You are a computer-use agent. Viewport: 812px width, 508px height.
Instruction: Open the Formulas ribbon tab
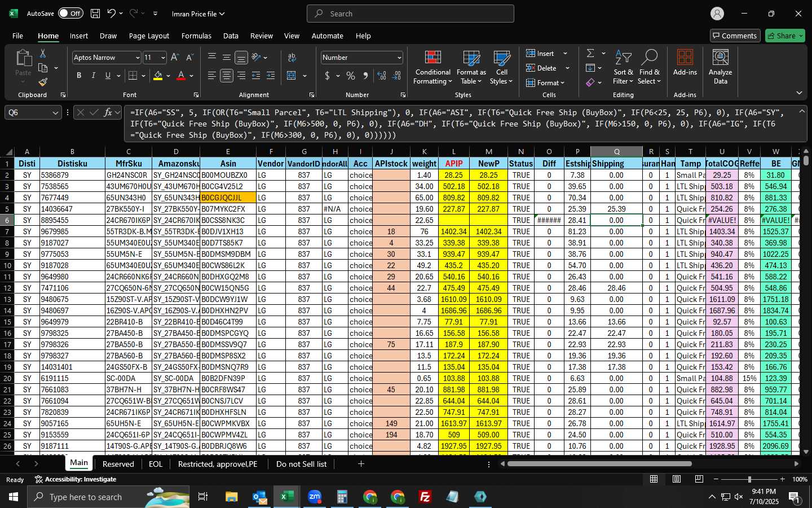(x=196, y=36)
